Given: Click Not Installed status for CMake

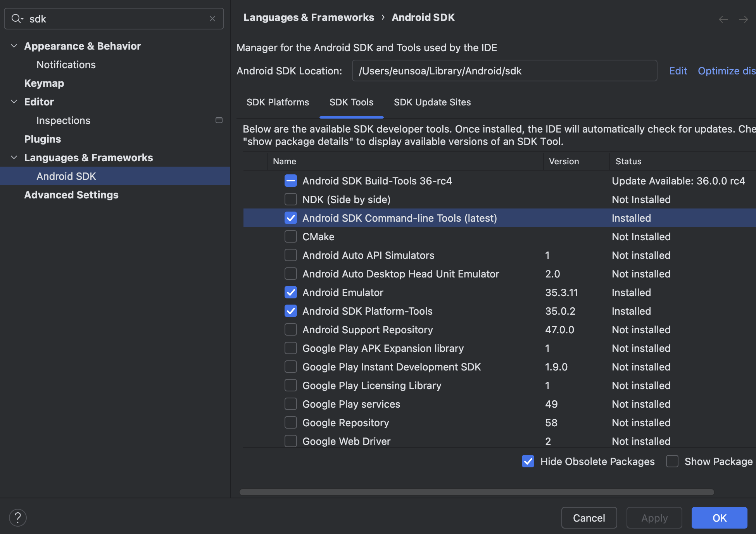Looking at the screenshot, I should [641, 237].
